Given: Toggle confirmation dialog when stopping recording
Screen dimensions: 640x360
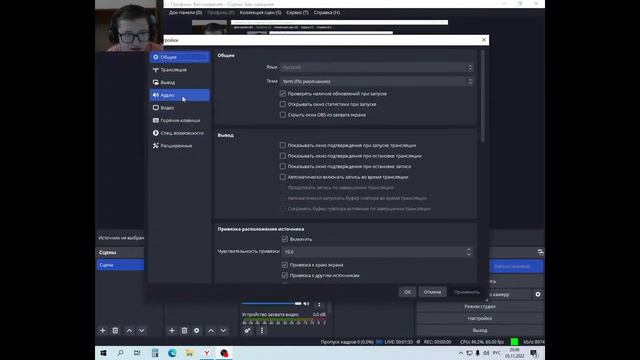Looking at the screenshot, I should (x=283, y=167).
